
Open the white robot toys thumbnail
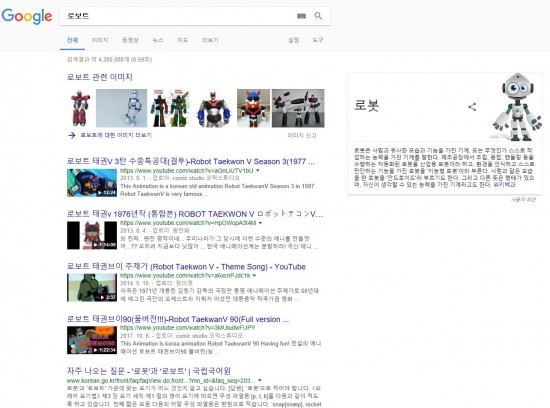(x=298, y=108)
